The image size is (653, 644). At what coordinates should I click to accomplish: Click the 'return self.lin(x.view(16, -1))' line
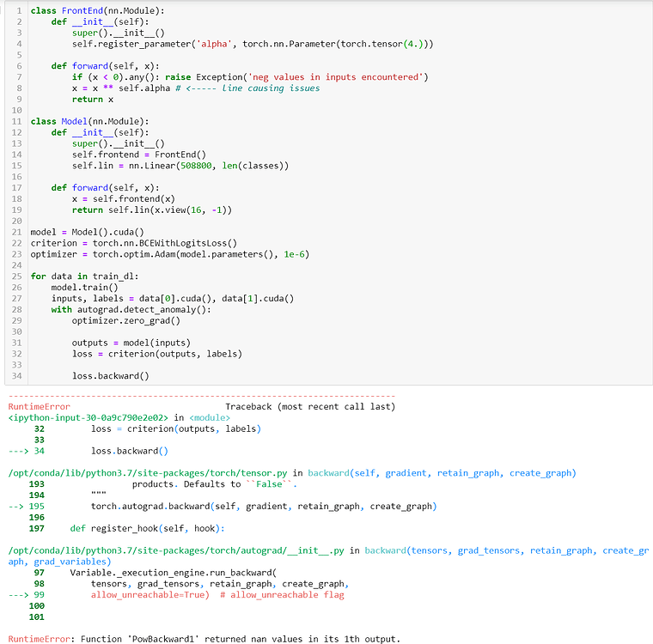click(x=151, y=210)
